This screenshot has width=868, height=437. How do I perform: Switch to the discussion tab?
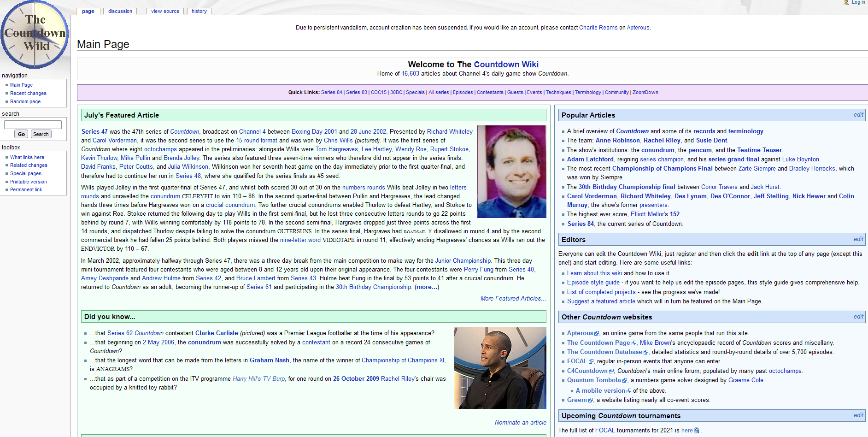[x=120, y=11]
